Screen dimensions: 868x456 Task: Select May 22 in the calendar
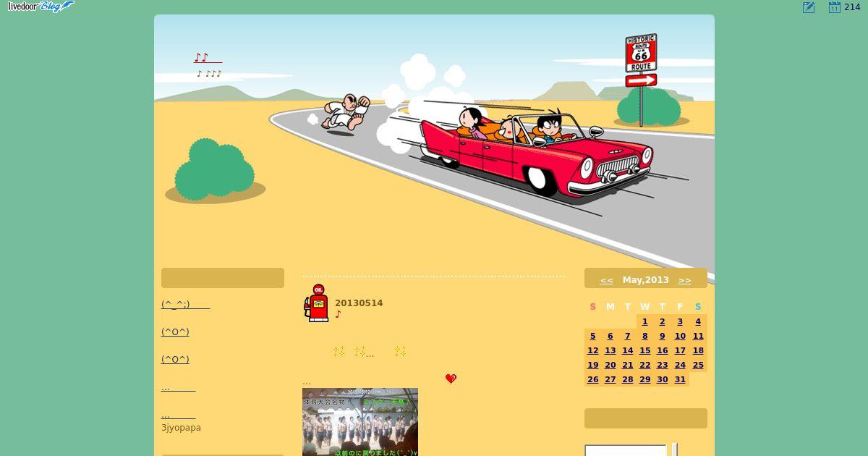pos(645,365)
